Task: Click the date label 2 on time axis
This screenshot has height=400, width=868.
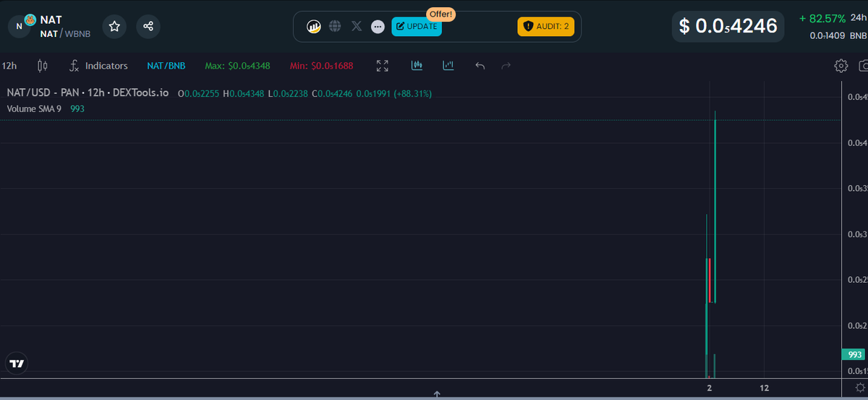Action: 709,388
